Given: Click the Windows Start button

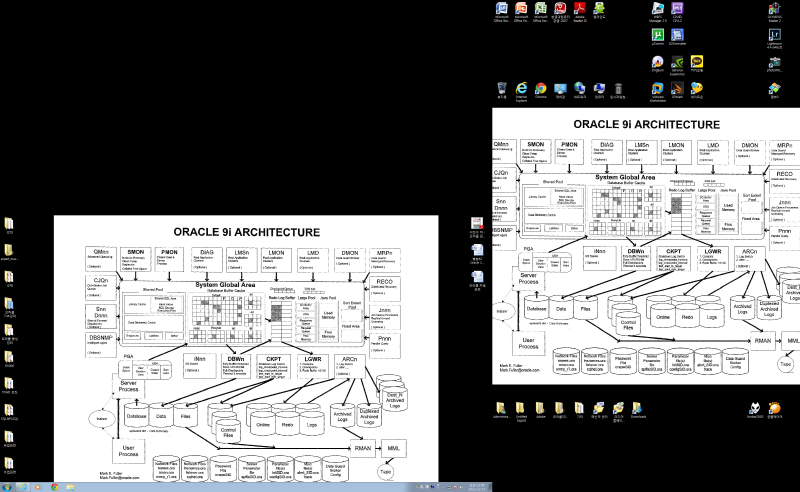Looking at the screenshot, I should 7,487.
